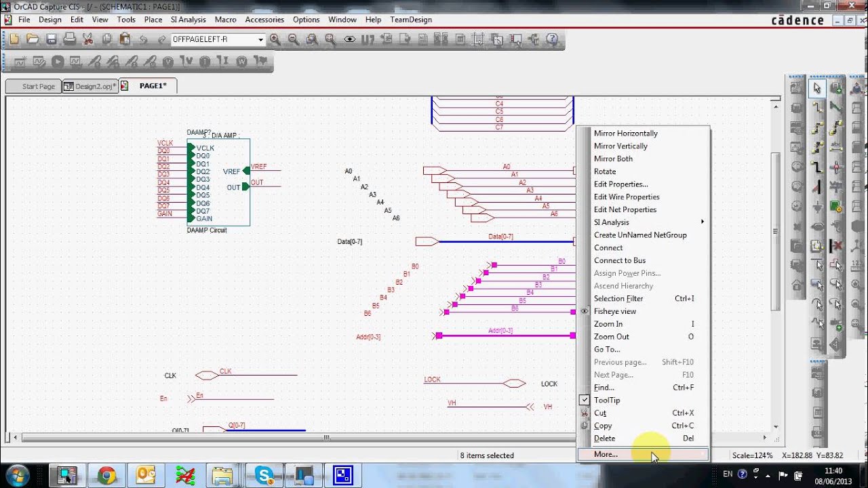Viewport: 868px width, 488px height.
Task: Toggle bias current display I icon
Action: (x=205, y=62)
